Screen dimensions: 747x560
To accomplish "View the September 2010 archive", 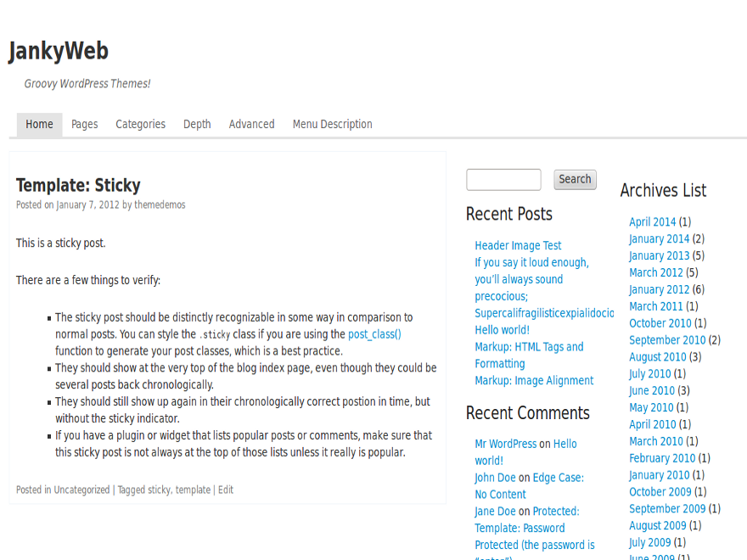I will pyautogui.click(x=666, y=340).
